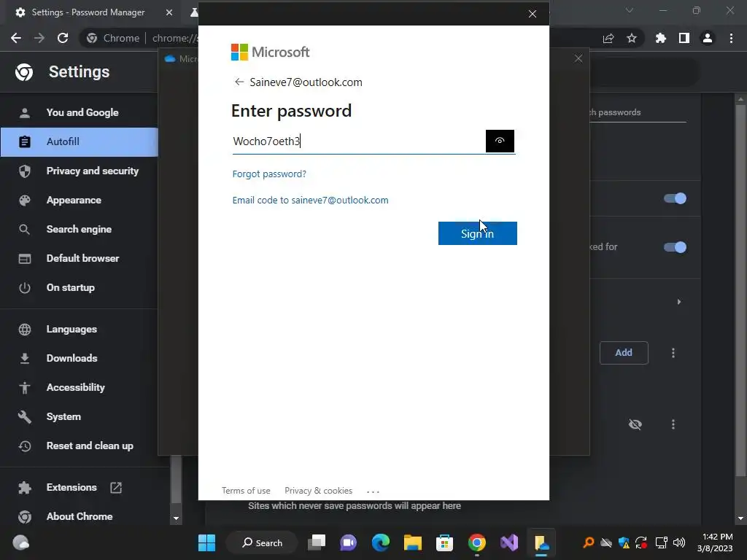
Task: Toggle the first password setting switch
Action: 675,198
